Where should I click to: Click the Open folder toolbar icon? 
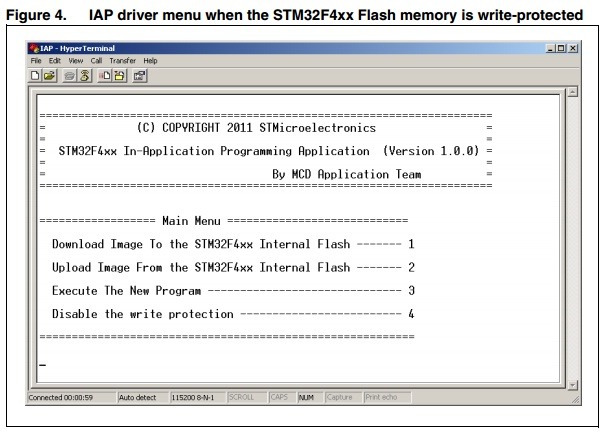point(49,75)
